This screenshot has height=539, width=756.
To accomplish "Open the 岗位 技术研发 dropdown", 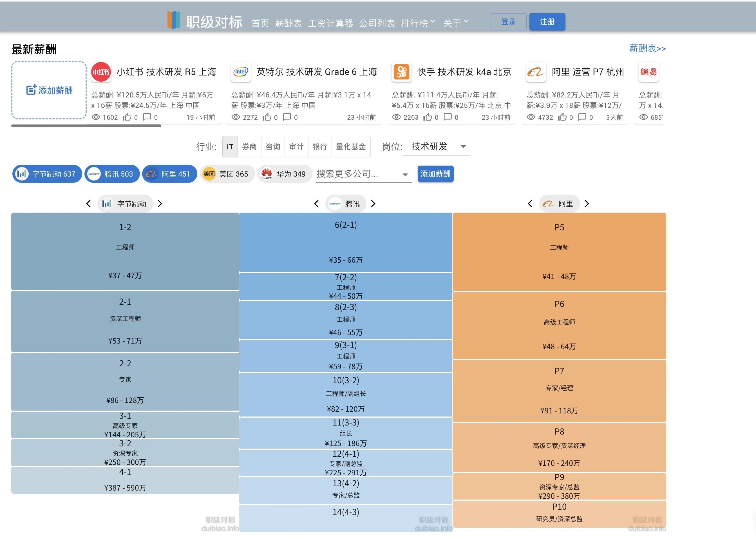I will 436,146.
